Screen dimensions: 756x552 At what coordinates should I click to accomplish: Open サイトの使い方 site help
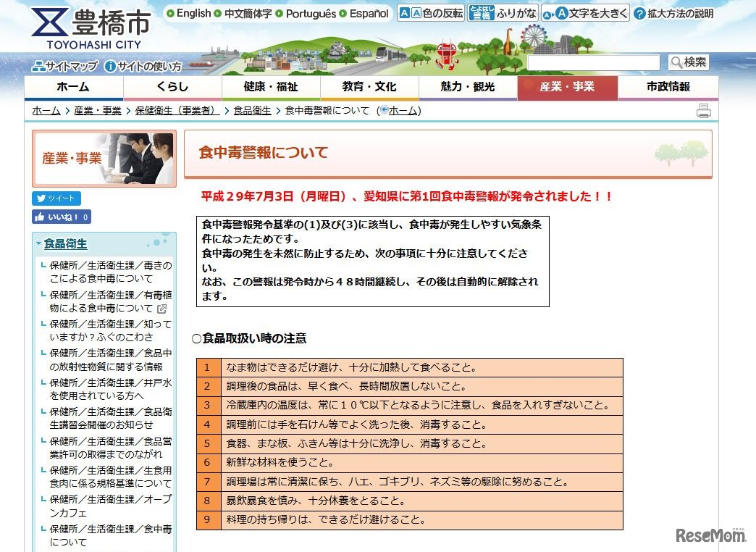(x=143, y=67)
